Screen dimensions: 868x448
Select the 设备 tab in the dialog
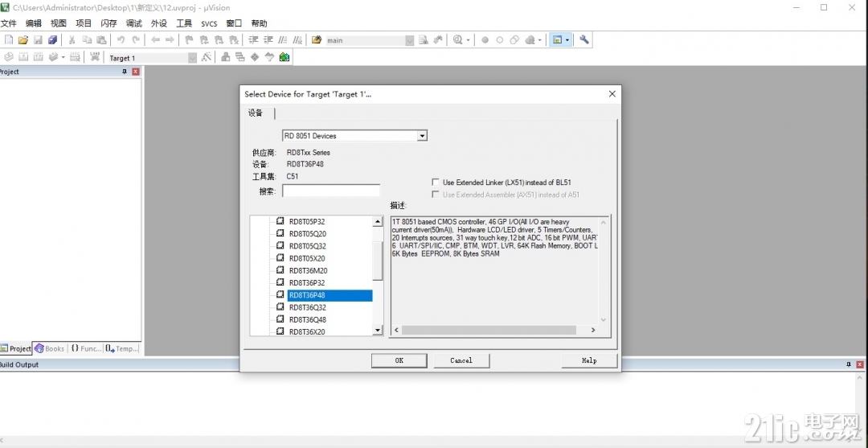(256, 113)
